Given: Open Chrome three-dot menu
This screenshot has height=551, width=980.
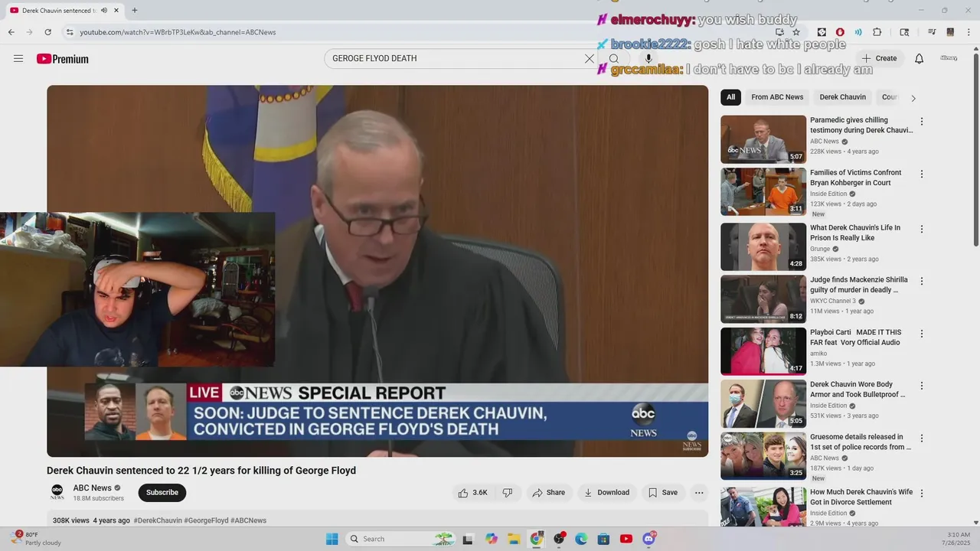Looking at the screenshot, I should 969,32.
